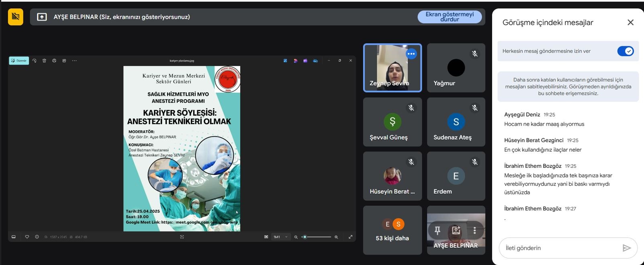
Task: Click Sudenaz Ateş's blue S avatar
Action: click(x=456, y=122)
